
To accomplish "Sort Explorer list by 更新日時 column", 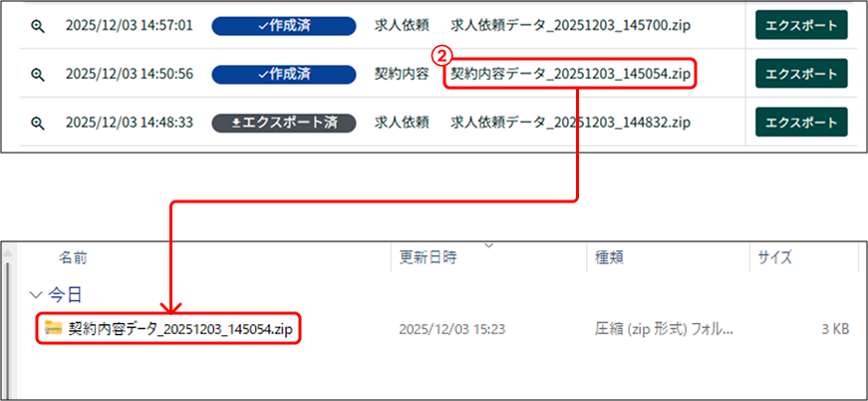I will (428, 257).
